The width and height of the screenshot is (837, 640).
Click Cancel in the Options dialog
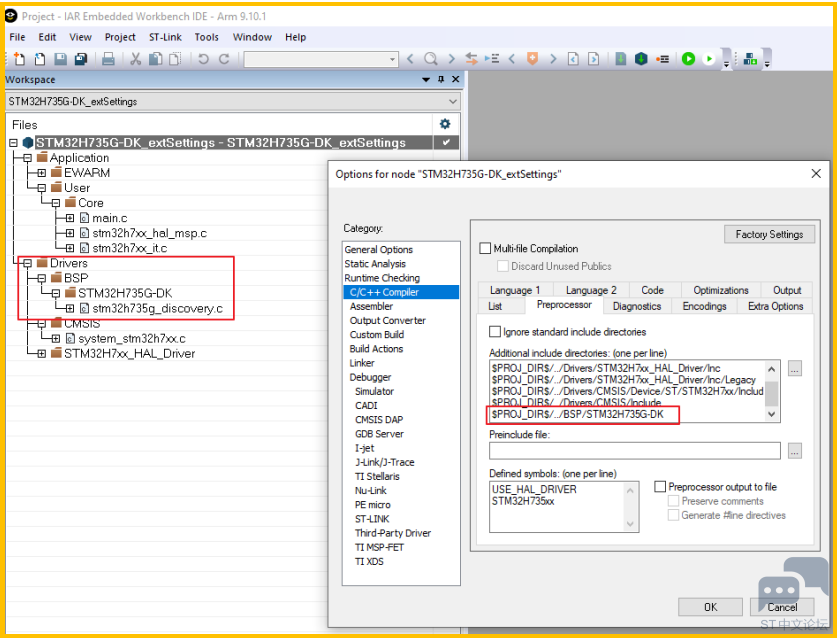click(782, 607)
